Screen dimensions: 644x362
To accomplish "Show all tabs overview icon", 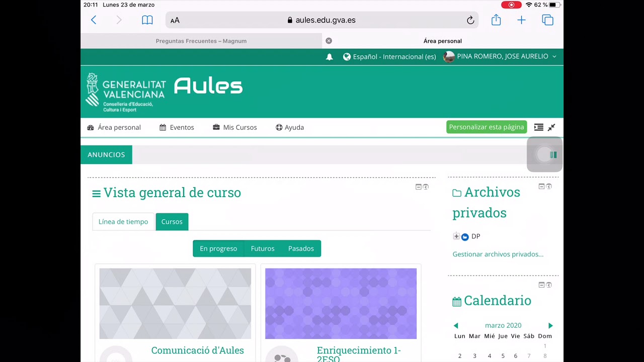I will pyautogui.click(x=547, y=20).
